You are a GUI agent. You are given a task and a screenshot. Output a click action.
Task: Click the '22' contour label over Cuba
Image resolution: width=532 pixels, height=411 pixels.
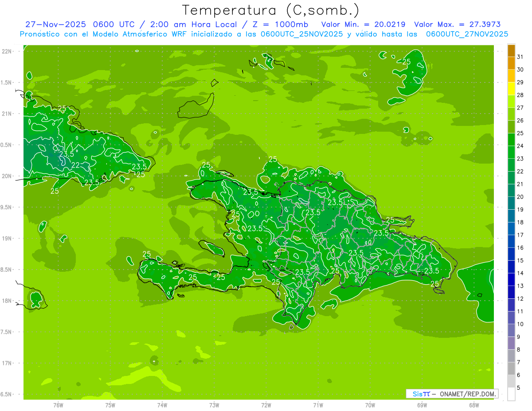pos(76,165)
